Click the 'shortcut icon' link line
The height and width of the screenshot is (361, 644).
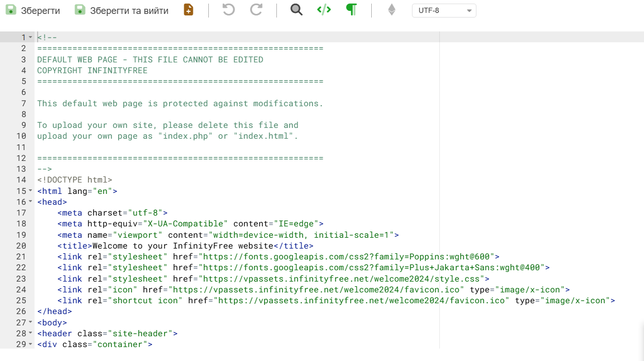pyautogui.click(x=336, y=301)
